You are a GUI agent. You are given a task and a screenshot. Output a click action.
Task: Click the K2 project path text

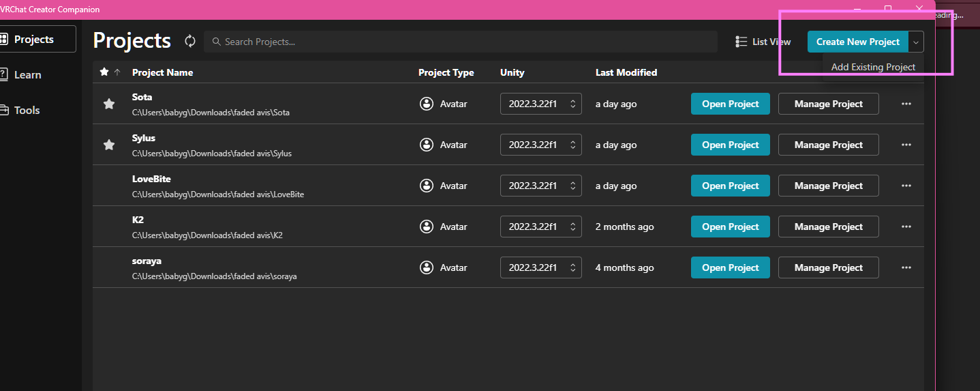click(207, 235)
